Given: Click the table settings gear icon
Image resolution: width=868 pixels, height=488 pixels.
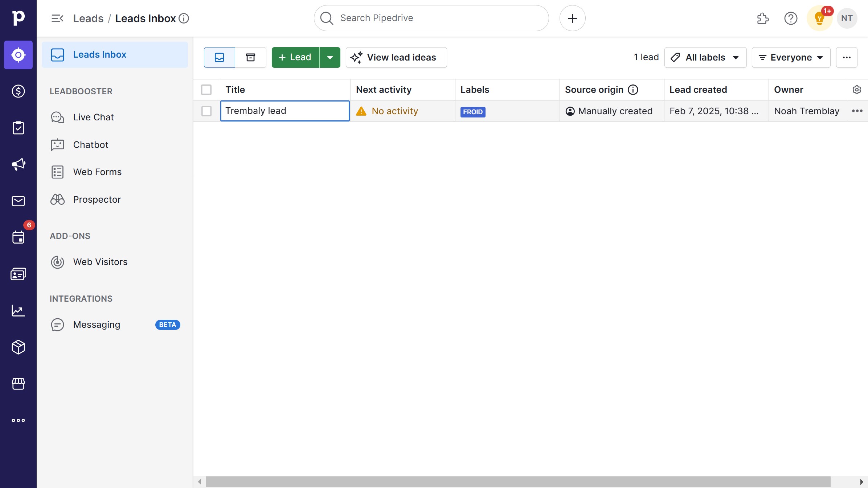Looking at the screenshot, I should tap(857, 90).
